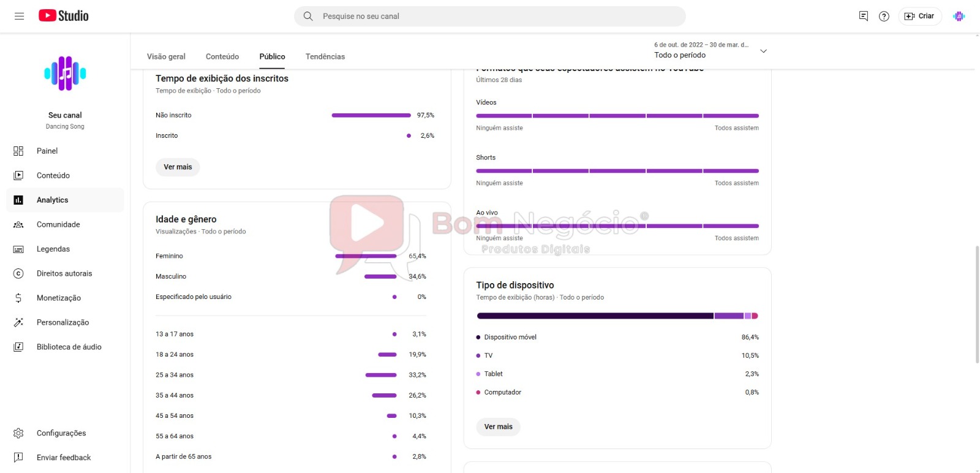Open the comments feedback icon in header
The image size is (980, 473).
864,16
